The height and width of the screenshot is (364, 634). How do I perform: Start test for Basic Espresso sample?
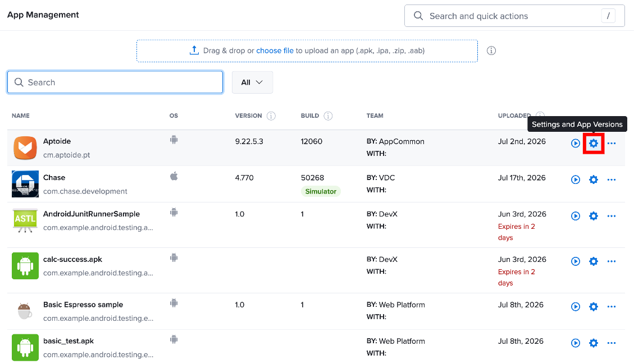[576, 307]
